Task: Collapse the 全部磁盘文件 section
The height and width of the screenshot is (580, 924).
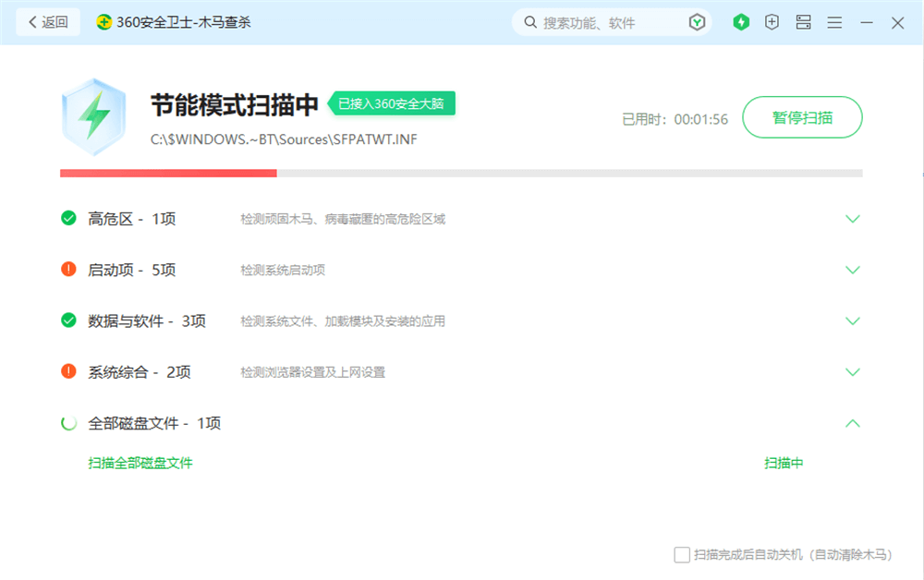Action: pyautogui.click(x=852, y=423)
